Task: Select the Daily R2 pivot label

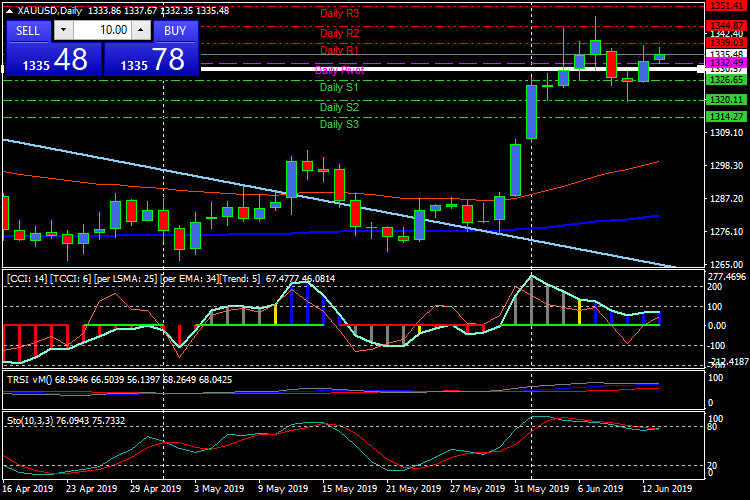Action: click(x=339, y=33)
